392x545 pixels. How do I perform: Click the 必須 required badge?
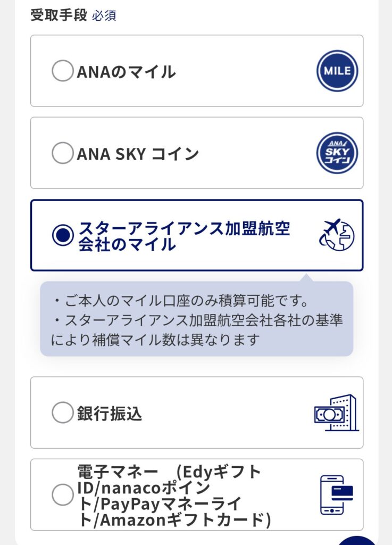point(104,15)
